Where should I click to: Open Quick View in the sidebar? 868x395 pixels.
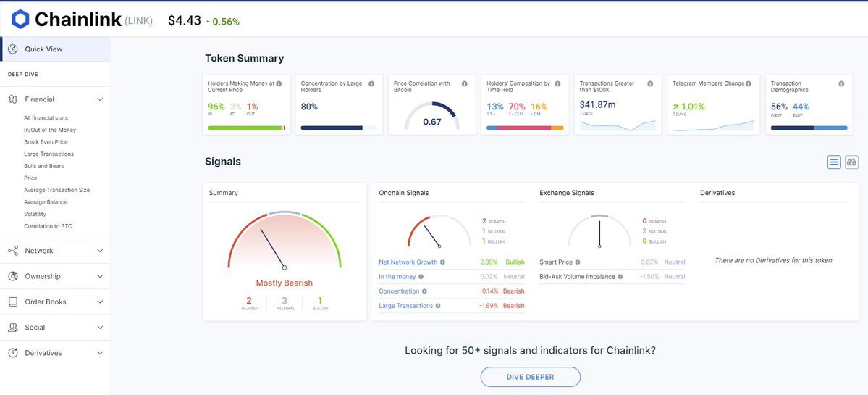[55, 49]
